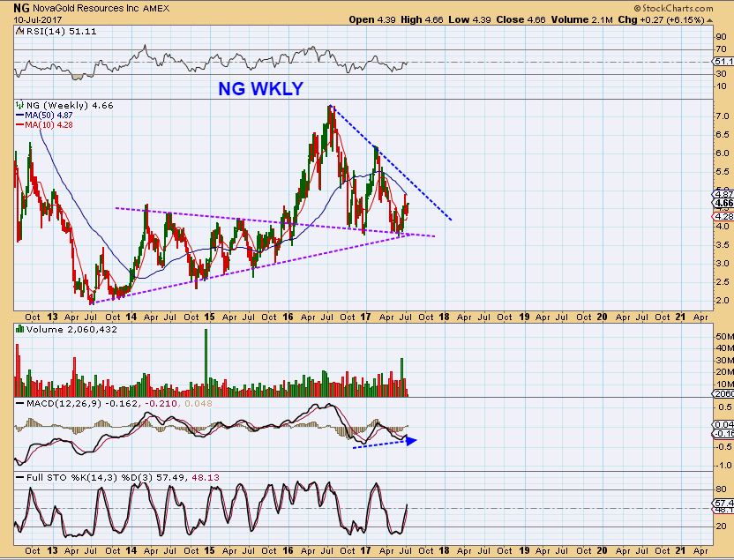
Task: Click the 80 stochastic axis label
Action: [722, 489]
